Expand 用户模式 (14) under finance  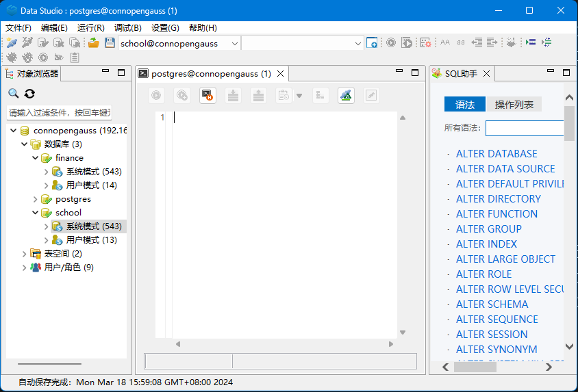pyautogui.click(x=46, y=185)
